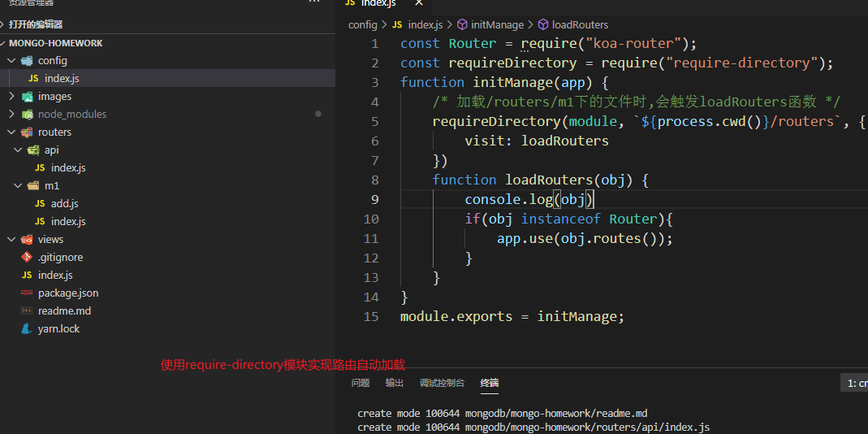
Task: Select the node_modules folder label
Action: 72,114
